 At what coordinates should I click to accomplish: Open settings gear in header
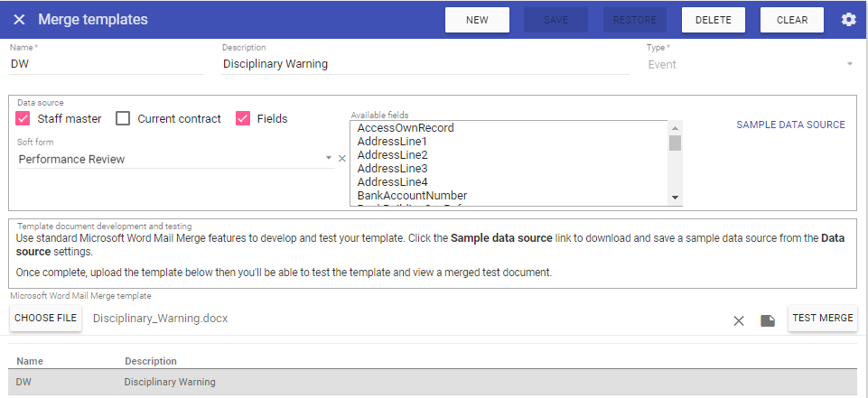pyautogui.click(x=848, y=20)
